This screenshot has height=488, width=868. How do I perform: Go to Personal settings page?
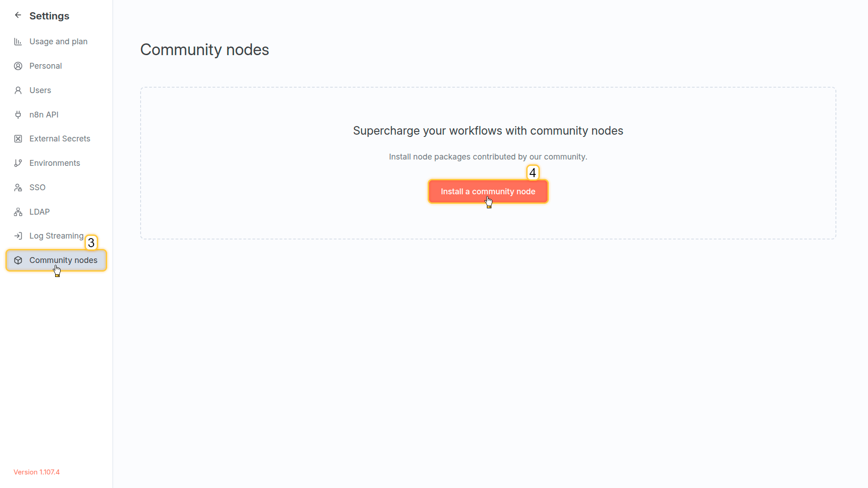click(46, 66)
